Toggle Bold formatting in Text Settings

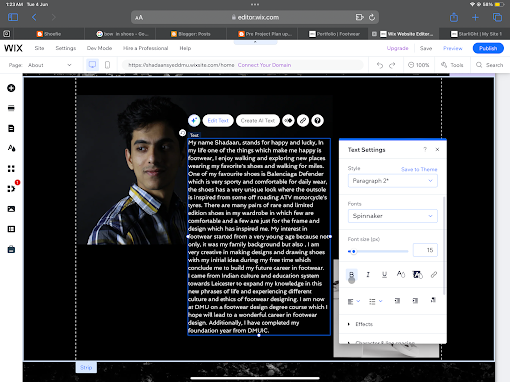(x=351, y=274)
